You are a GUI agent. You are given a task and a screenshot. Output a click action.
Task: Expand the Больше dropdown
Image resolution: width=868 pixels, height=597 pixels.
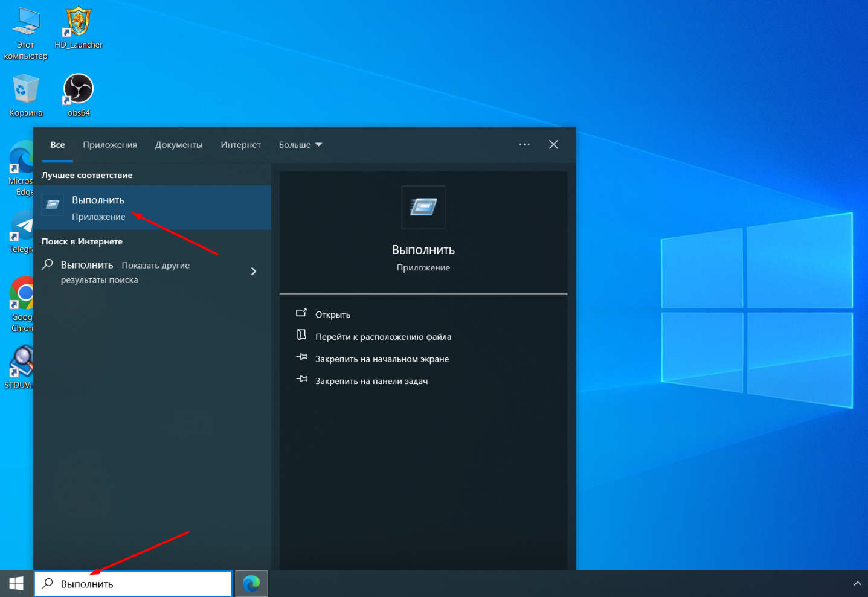coord(300,145)
